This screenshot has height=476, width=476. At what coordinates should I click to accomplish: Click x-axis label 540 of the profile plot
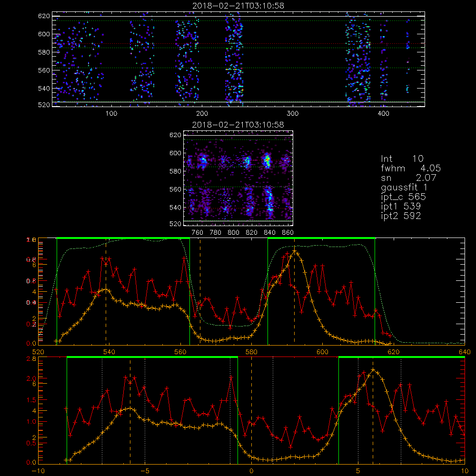click(x=109, y=352)
